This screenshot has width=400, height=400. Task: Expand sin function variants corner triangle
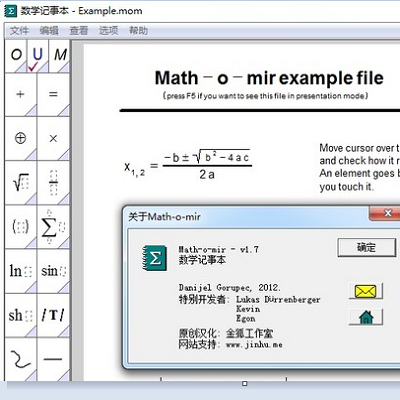tap(65, 288)
